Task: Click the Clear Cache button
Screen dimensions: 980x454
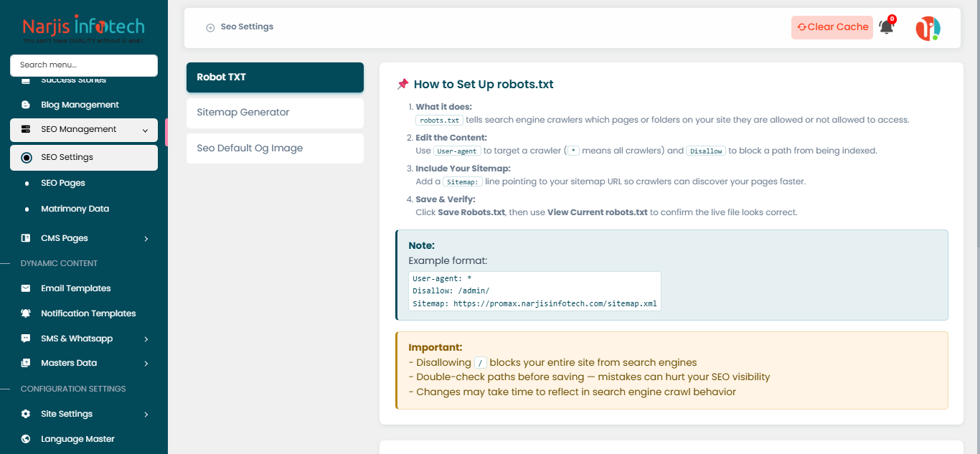Action: click(832, 27)
